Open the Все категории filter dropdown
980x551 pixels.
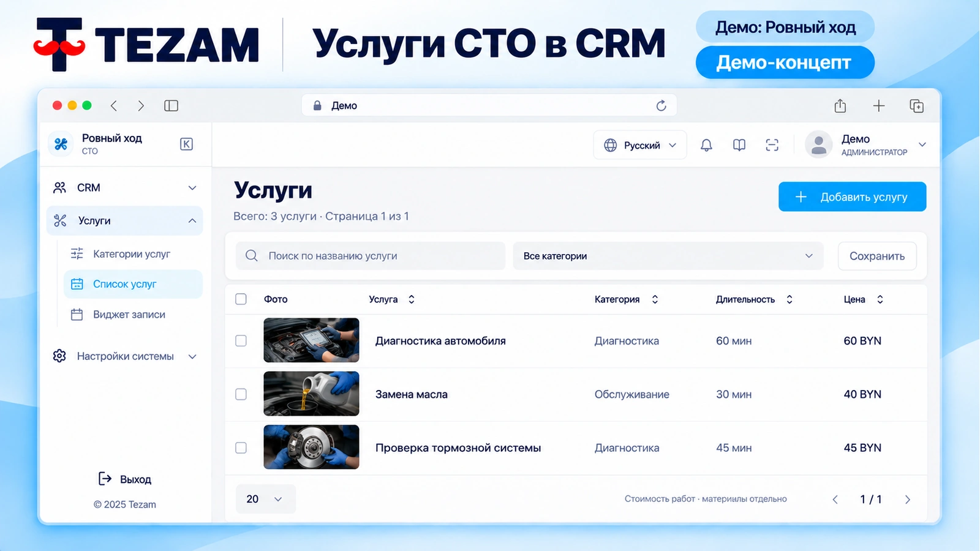click(x=668, y=256)
